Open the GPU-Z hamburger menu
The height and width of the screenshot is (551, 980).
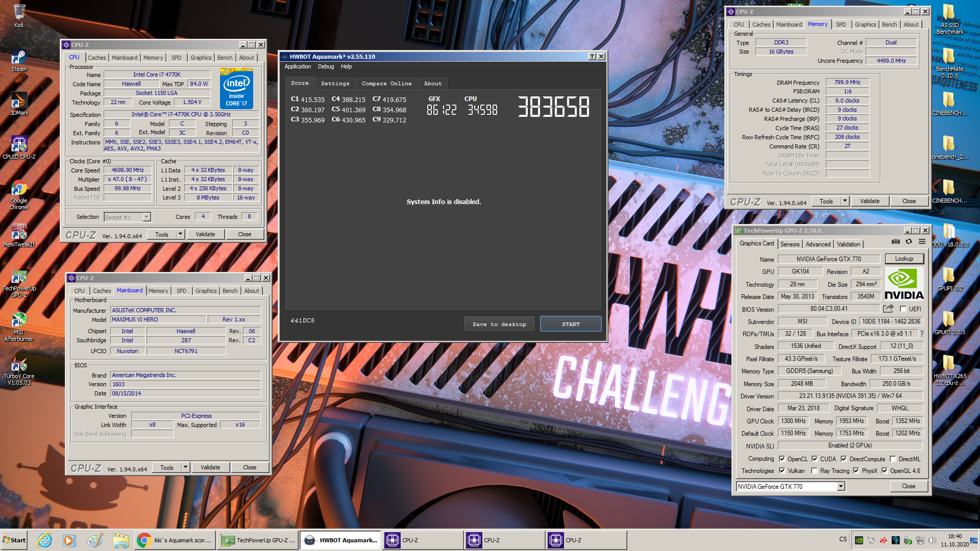pyautogui.click(x=922, y=242)
